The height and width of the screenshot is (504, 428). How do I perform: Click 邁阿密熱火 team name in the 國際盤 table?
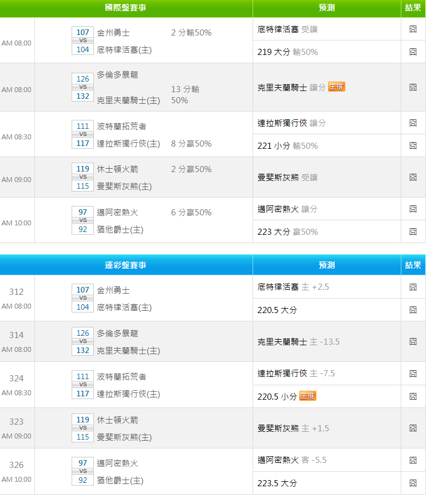117,213
